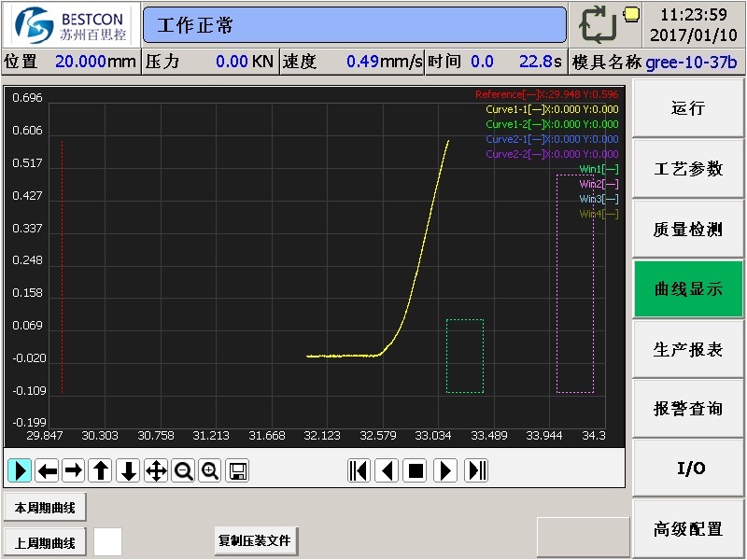The width and height of the screenshot is (747, 560).
Task: Click the mold name gree-10-37b
Action: [691, 62]
